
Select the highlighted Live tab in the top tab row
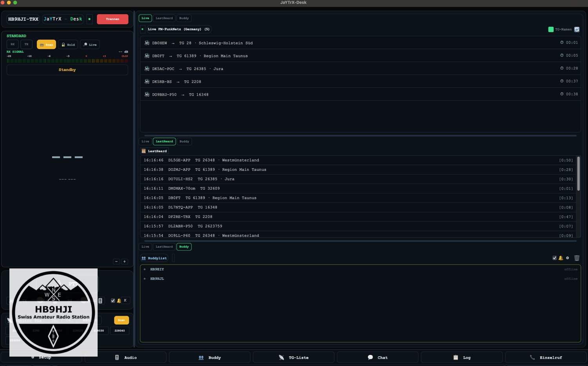(x=145, y=18)
